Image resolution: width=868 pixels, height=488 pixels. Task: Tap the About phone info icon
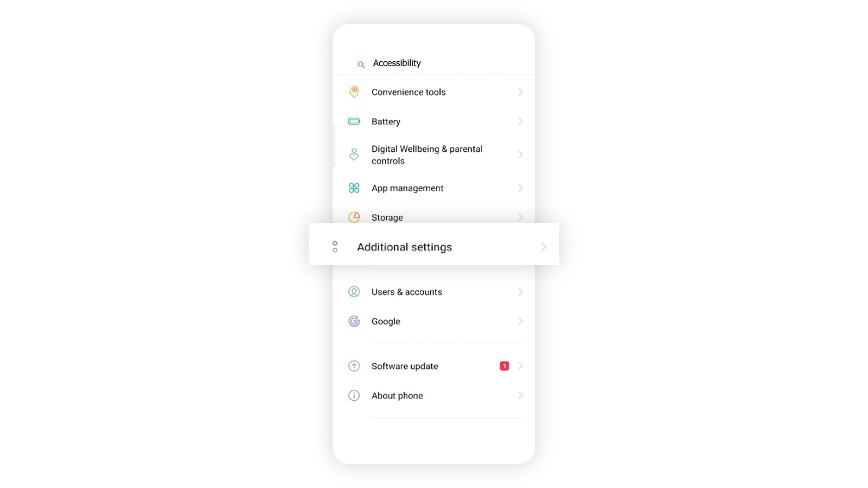pyautogui.click(x=354, y=396)
